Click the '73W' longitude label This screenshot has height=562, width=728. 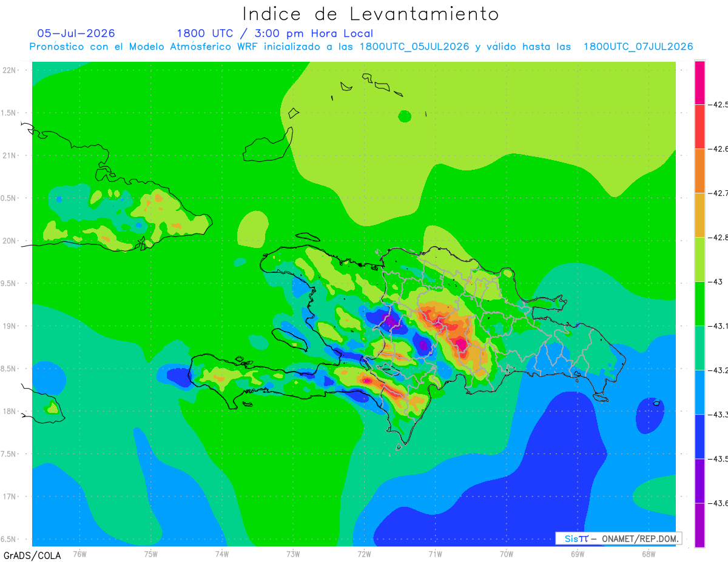(293, 554)
